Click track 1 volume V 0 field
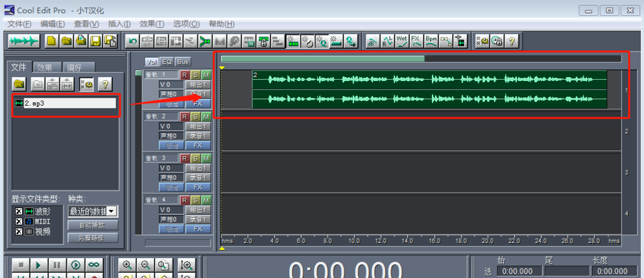The image size is (644, 278). [171, 85]
